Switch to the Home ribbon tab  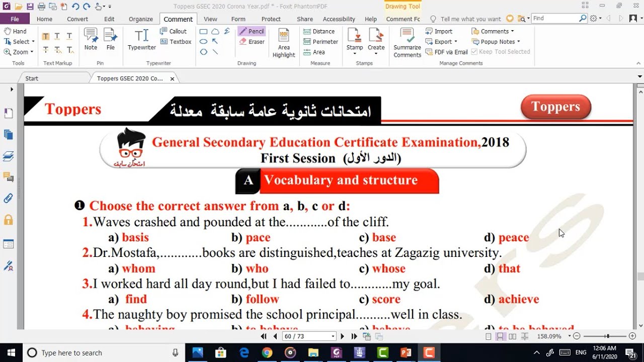pos(44,19)
